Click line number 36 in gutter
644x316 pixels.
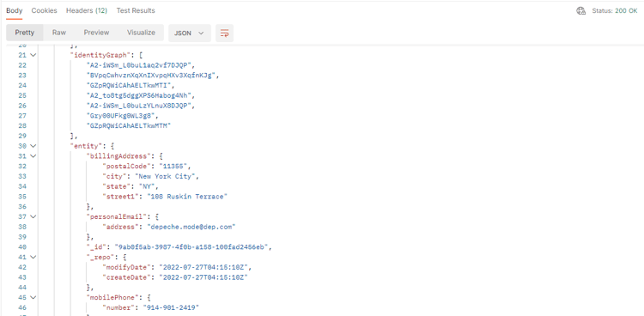point(22,207)
